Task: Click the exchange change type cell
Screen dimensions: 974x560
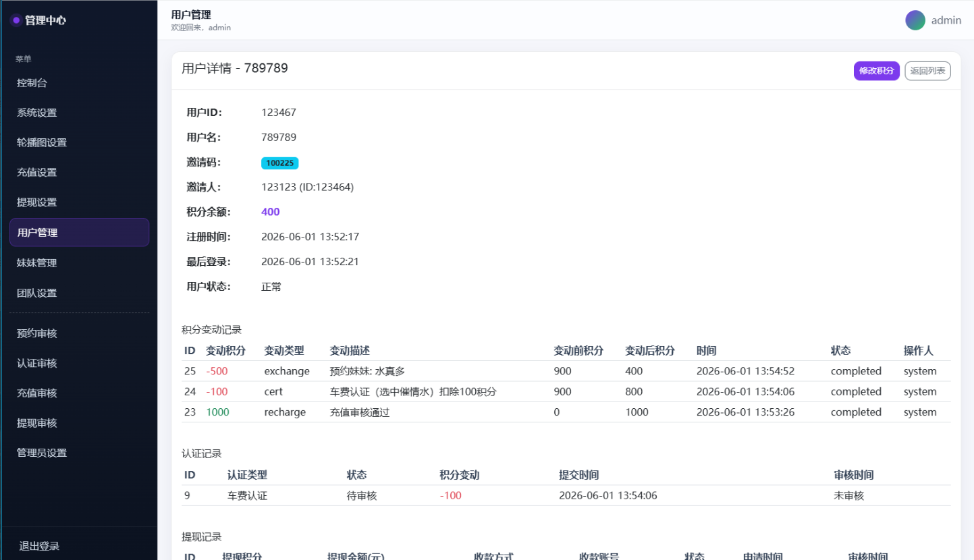Action: coord(287,371)
